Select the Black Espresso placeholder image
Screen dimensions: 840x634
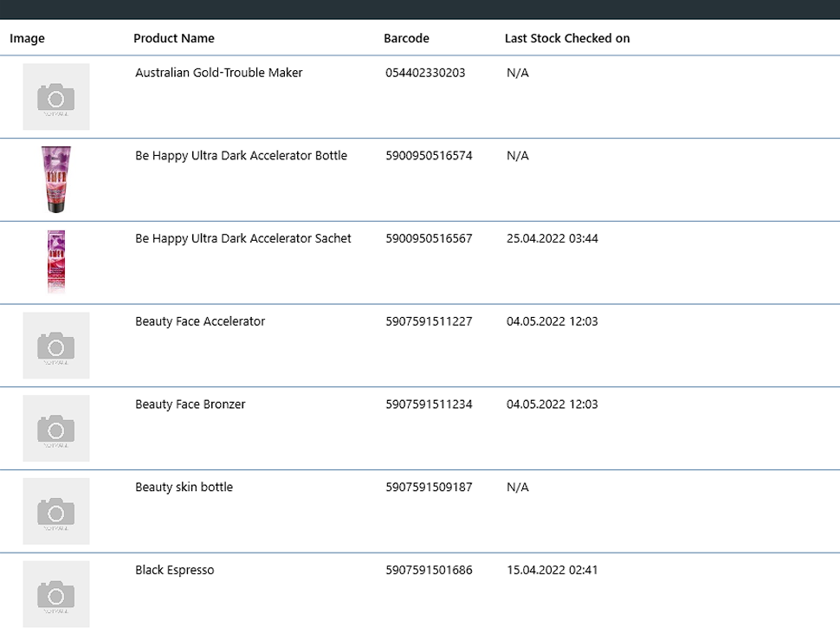coord(56,594)
